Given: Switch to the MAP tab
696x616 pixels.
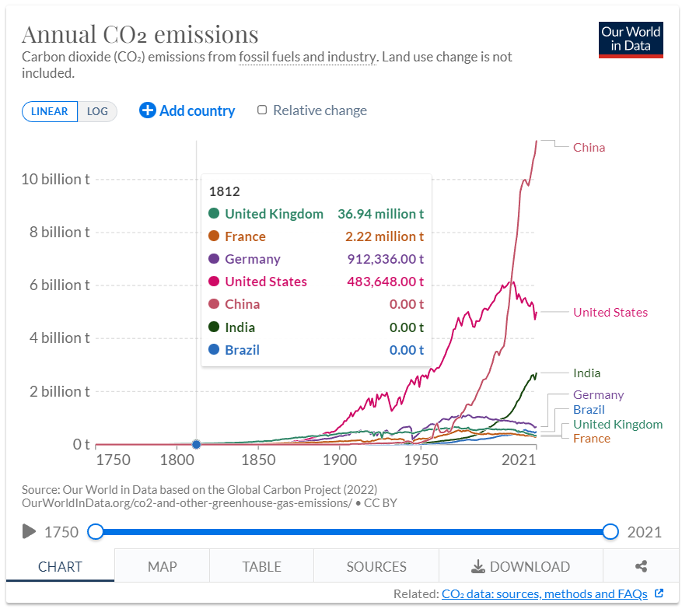Looking at the screenshot, I should click(161, 566).
